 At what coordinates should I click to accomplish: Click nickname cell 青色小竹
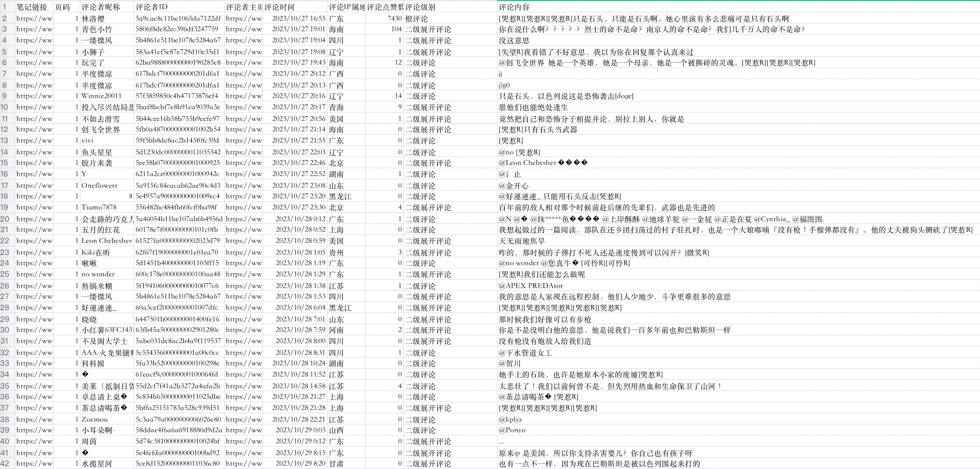click(107, 29)
